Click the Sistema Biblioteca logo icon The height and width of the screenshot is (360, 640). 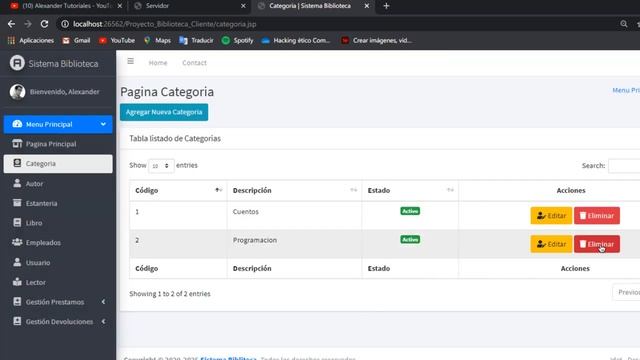click(17, 63)
